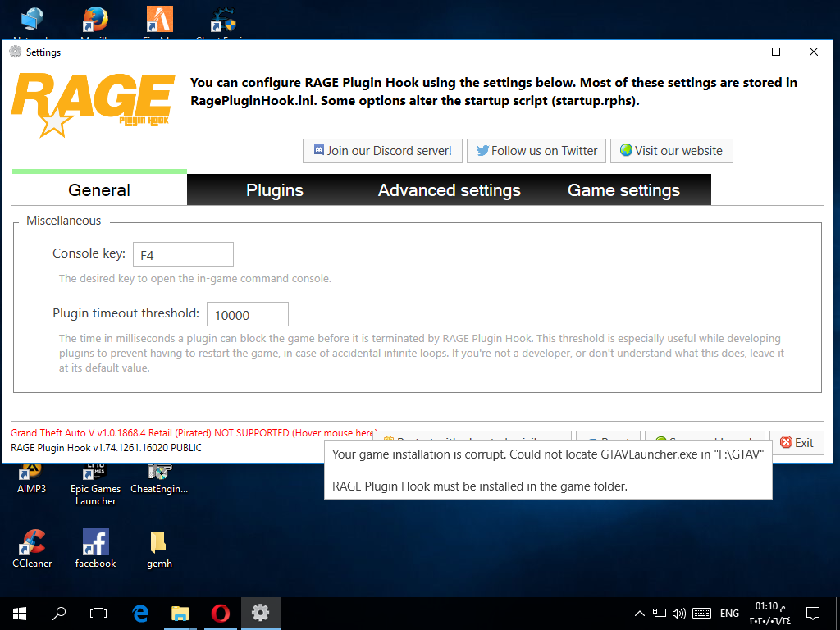Click the Console key field showing F4
Image resolution: width=840 pixels, height=630 pixels.
pyautogui.click(x=183, y=254)
